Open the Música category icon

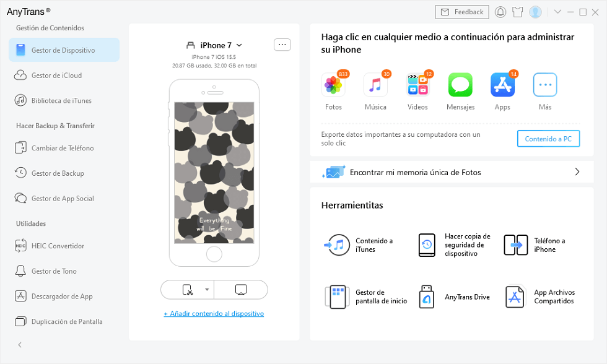(375, 85)
